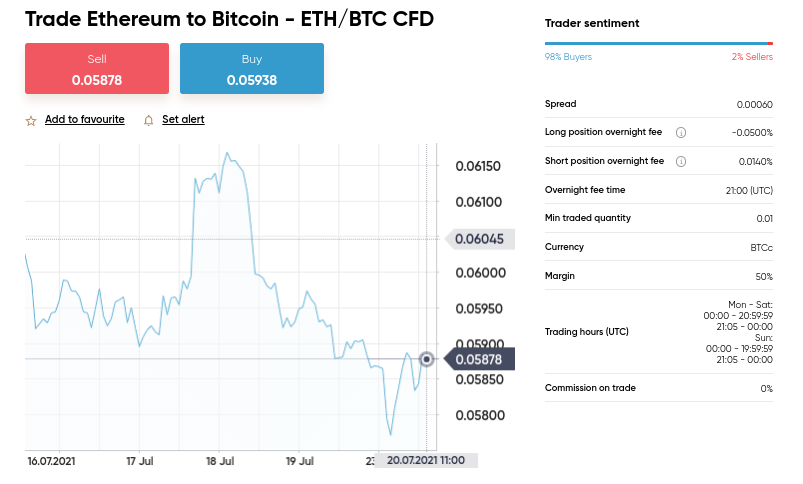Viewport: 803px width, 484px height.
Task: Click the bell alert icon
Action: tap(149, 120)
